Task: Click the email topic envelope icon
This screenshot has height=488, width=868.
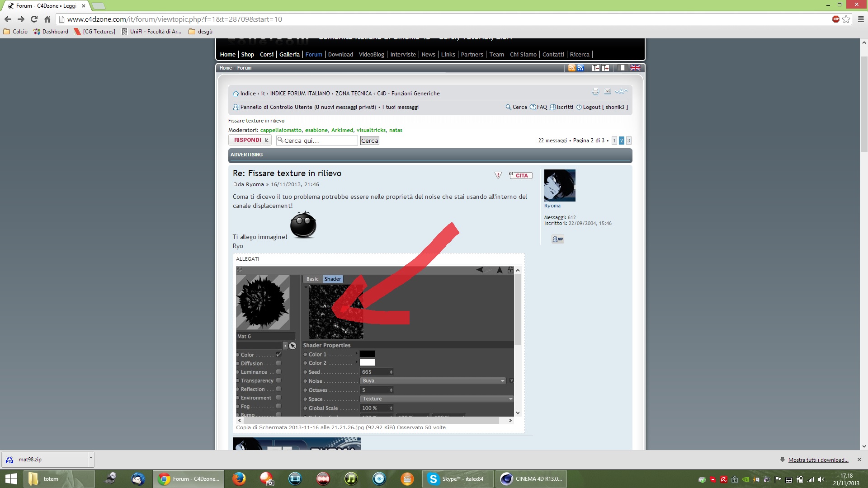Action: point(608,92)
